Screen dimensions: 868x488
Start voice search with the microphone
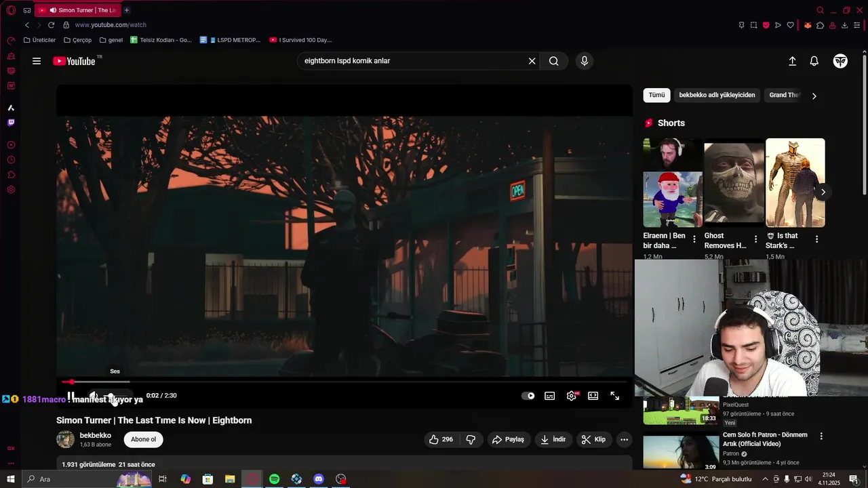click(x=585, y=61)
